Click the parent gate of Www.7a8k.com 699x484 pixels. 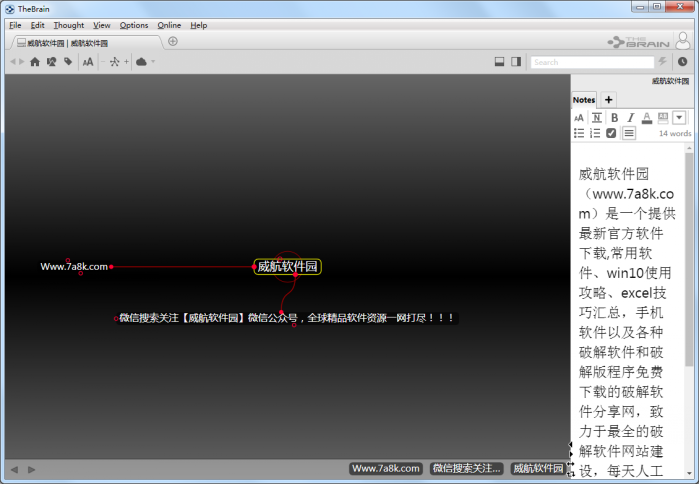tap(68, 260)
